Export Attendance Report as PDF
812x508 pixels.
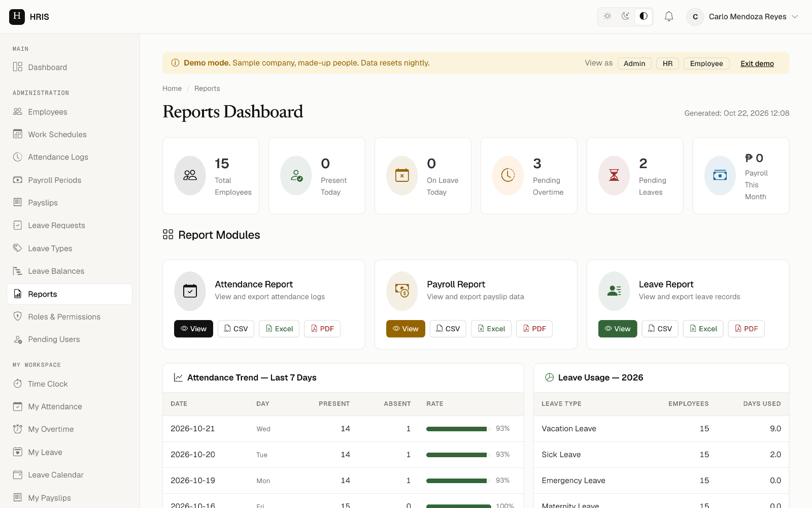click(322, 329)
